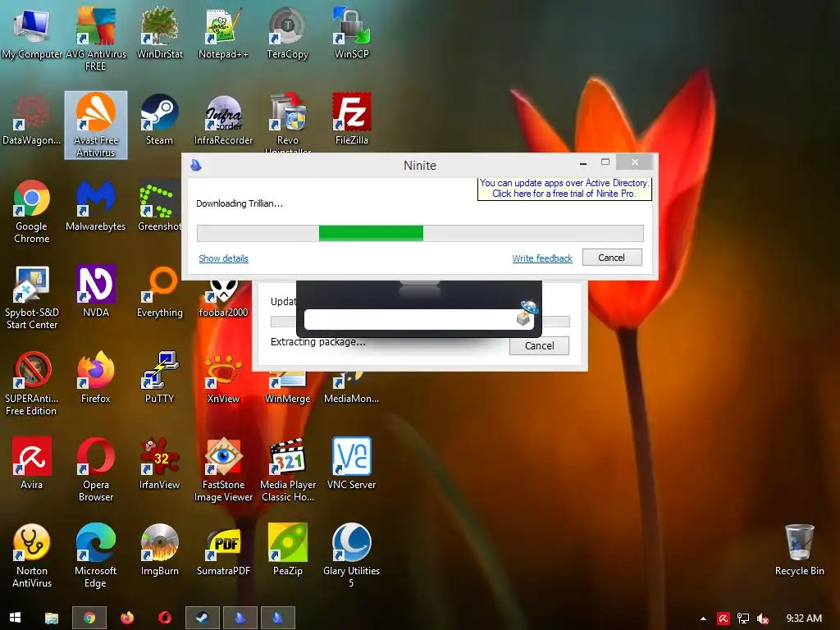Viewport: 840px width, 630px height.
Task: Select the TeraCopy desktop icon
Action: pyautogui.click(x=288, y=32)
